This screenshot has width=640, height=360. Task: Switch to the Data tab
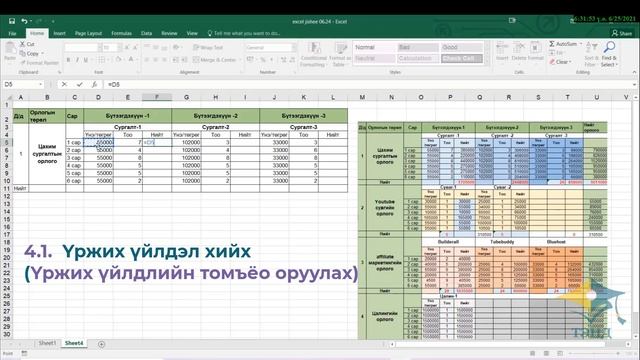[147, 33]
